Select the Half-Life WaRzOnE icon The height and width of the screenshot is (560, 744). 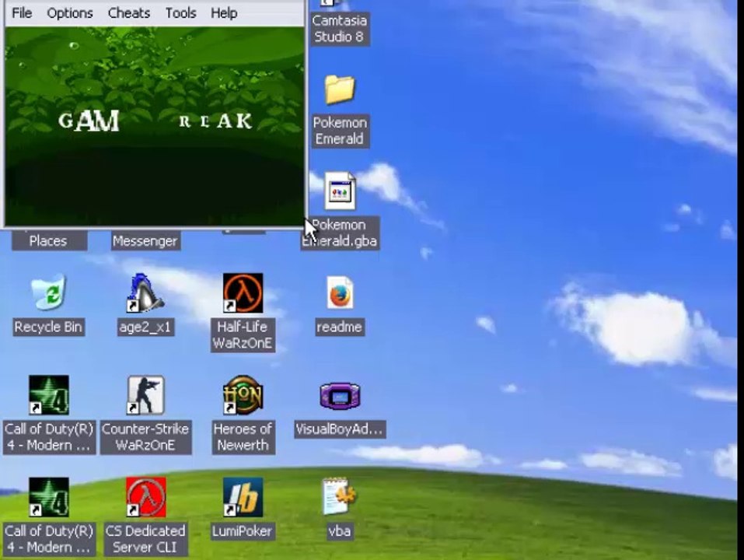[x=243, y=292]
